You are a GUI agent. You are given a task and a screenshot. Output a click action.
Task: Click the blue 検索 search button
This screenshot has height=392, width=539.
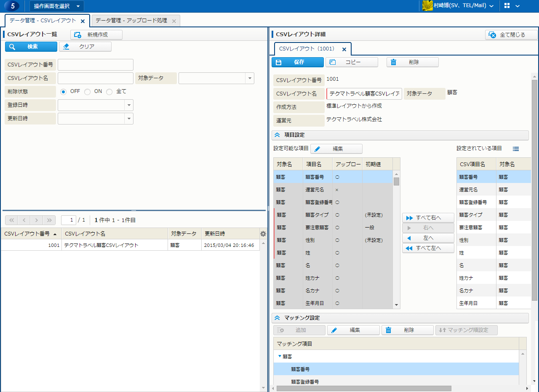(31, 47)
